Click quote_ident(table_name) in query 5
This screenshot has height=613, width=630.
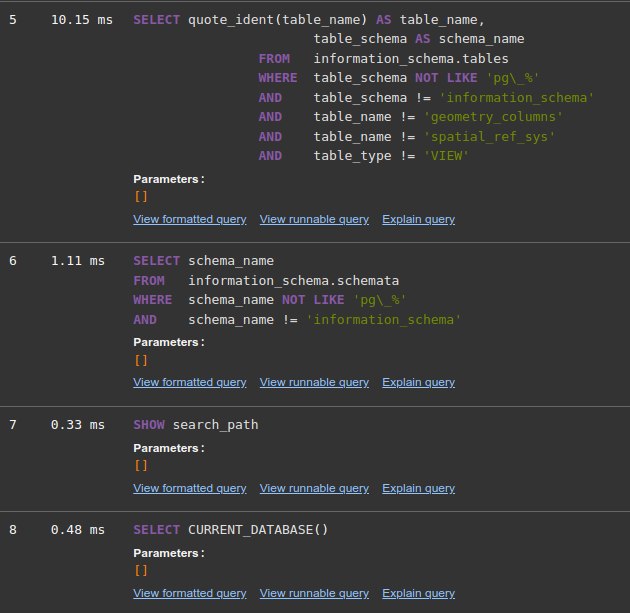pyautogui.click(x=278, y=20)
